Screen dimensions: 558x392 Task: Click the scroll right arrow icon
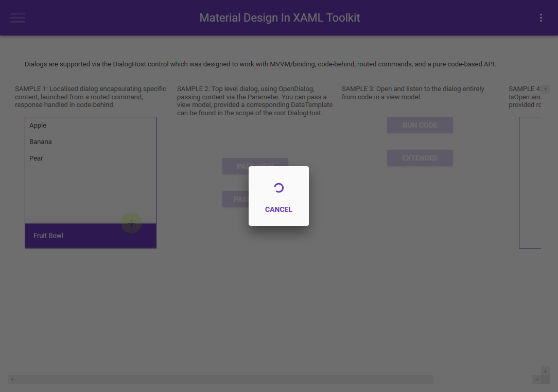pyautogui.click(x=536, y=380)
